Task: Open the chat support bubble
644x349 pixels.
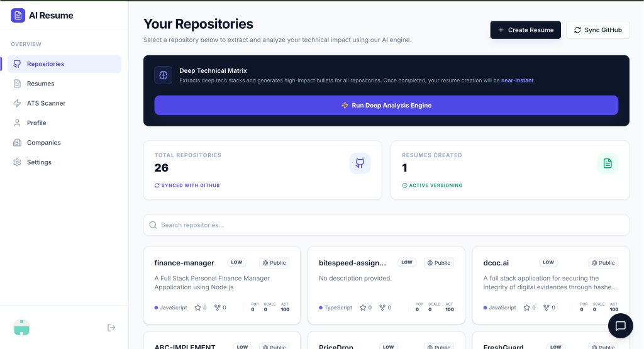Action: (620, 326)
